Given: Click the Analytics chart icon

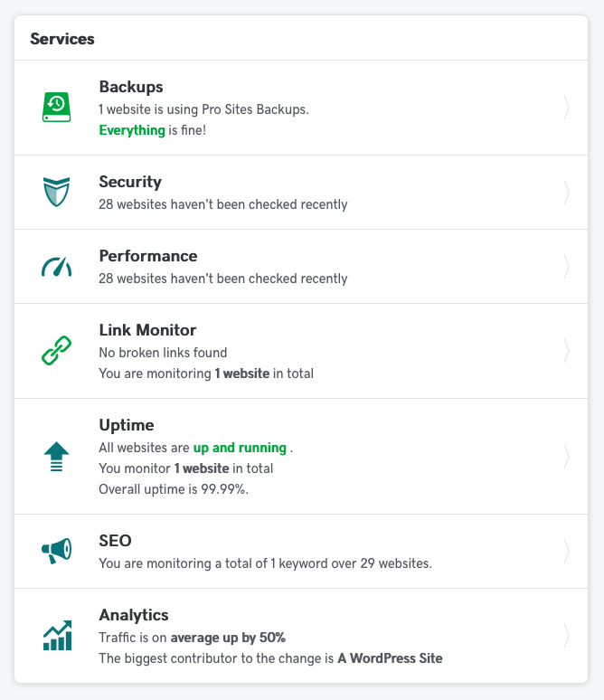Looking at the screenshot, I should pos(57,635).
